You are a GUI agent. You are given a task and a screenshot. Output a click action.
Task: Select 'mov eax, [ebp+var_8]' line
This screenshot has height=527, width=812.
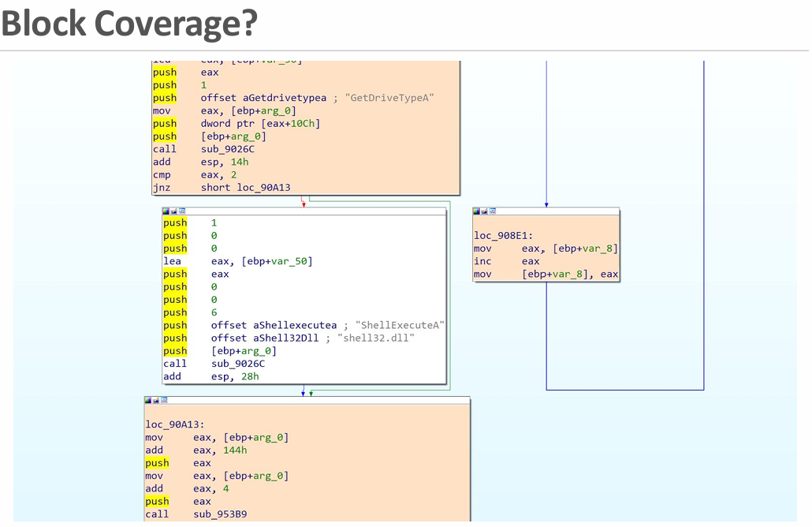[546, 249]
